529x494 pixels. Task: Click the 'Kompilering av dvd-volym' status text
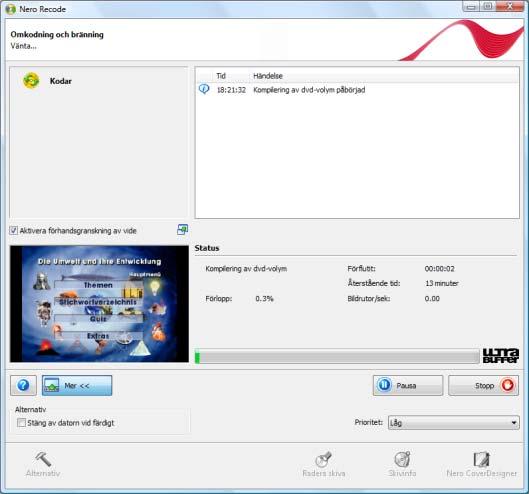(x=246, y=269)
